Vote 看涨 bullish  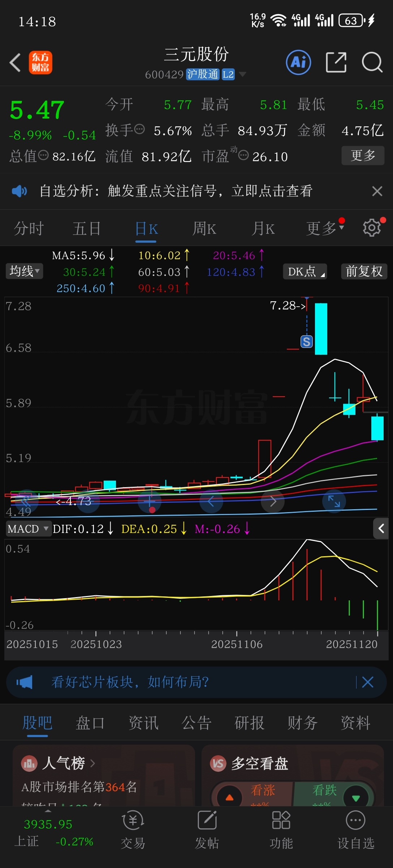point(252,794)
